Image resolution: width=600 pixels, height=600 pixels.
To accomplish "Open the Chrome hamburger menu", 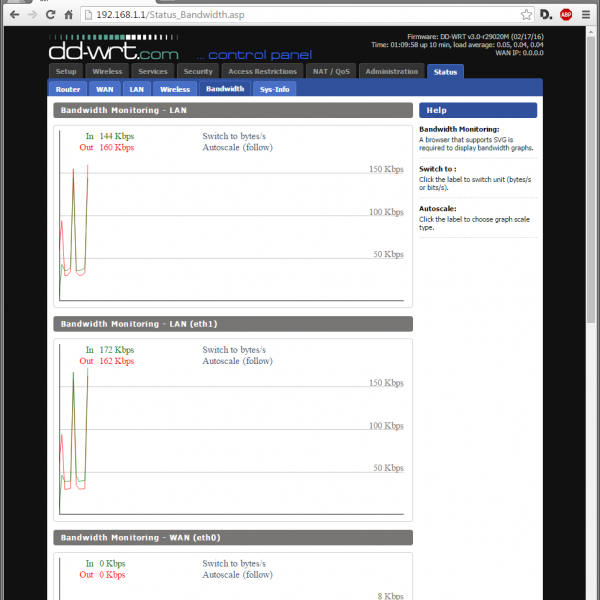I will pos(587,15).
